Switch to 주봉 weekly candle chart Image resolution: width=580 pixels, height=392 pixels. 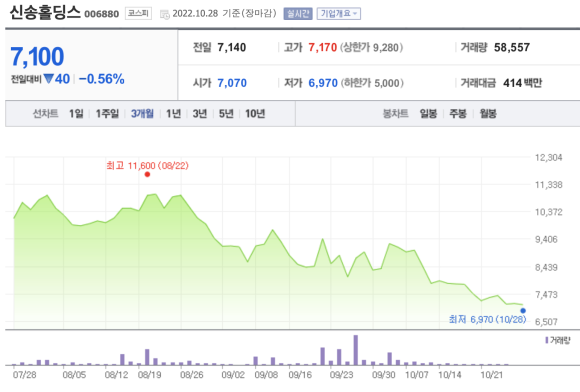point(458,114)
